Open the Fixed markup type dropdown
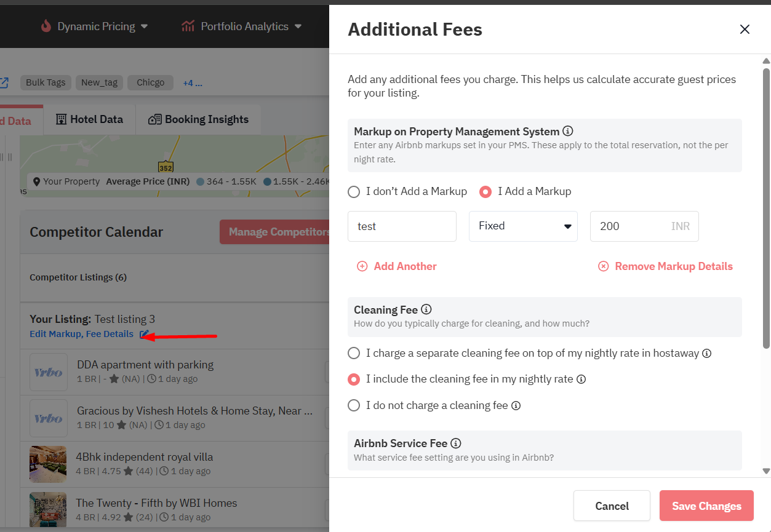771x532 pixels. pyautogui.click(x=523, y=226)
